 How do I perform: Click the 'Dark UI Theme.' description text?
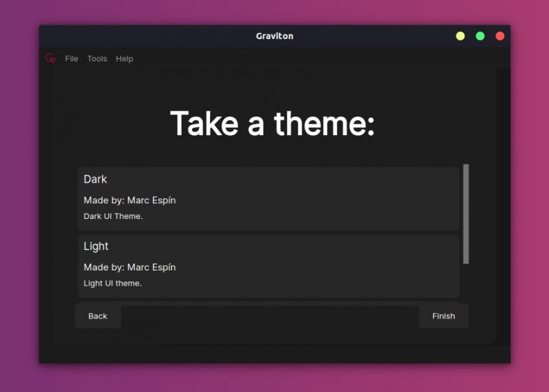tap(113, 216)
